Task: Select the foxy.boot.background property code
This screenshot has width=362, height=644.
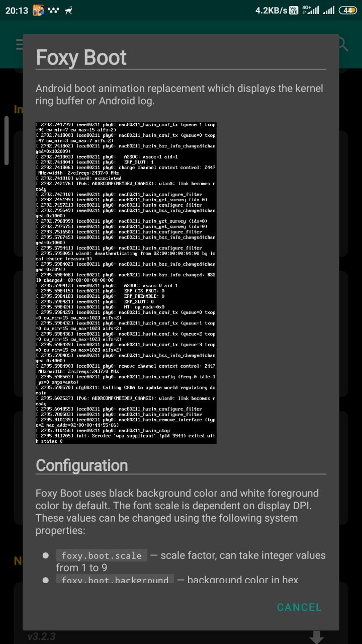Action: pos(115,580)
